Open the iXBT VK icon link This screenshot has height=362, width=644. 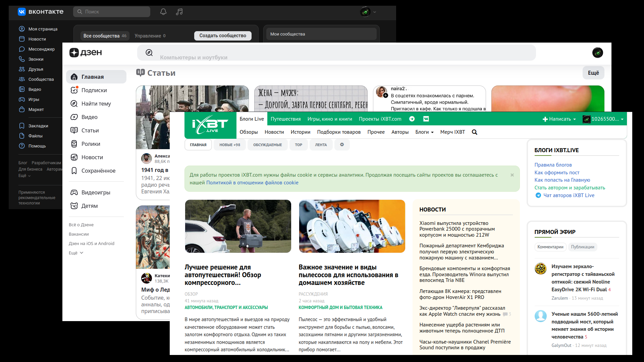click(x=426, y=119)
